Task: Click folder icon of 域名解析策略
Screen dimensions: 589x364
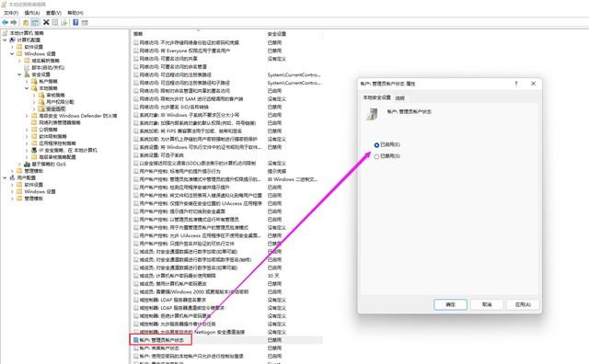Action: [27, 61]
